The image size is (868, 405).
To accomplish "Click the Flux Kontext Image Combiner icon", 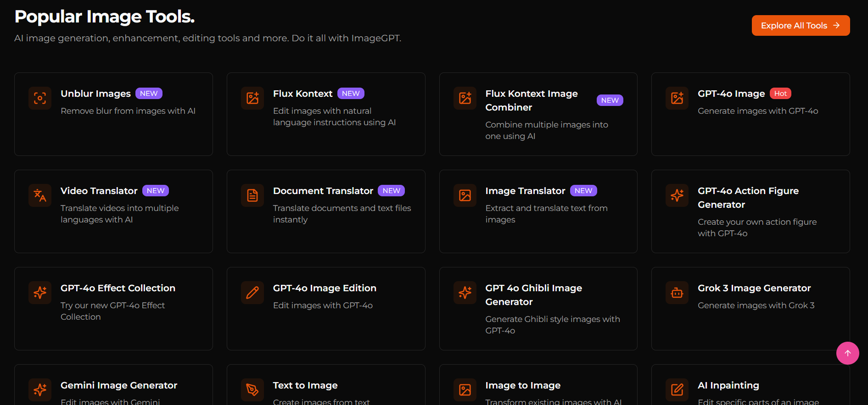I will (x=465, y=98).
